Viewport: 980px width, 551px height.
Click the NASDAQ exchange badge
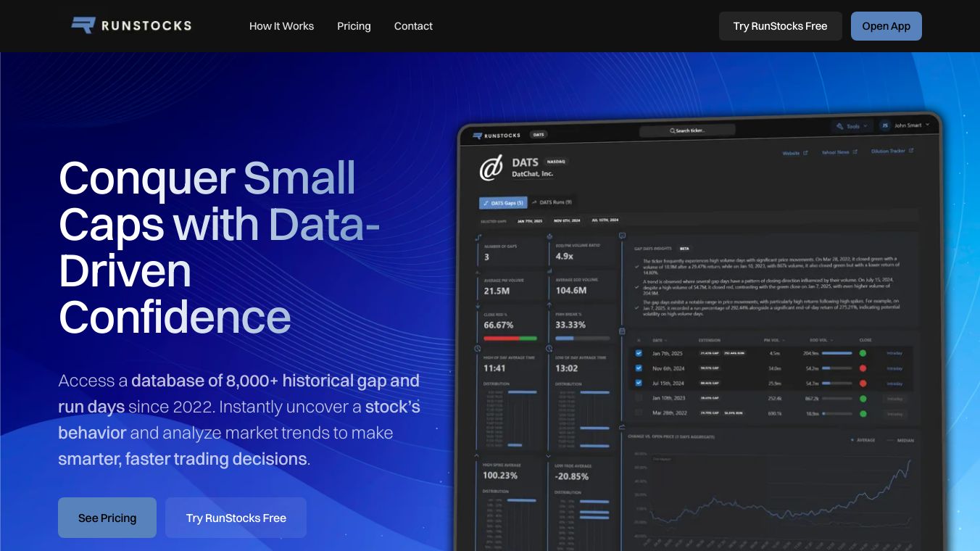tap(556, 162)
